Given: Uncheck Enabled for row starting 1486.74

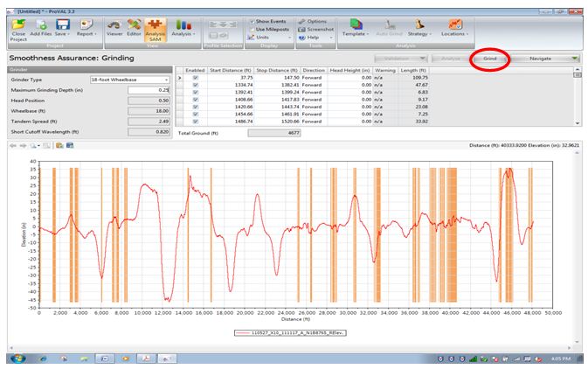Looking at the screenshot, I should pos(196,122).
